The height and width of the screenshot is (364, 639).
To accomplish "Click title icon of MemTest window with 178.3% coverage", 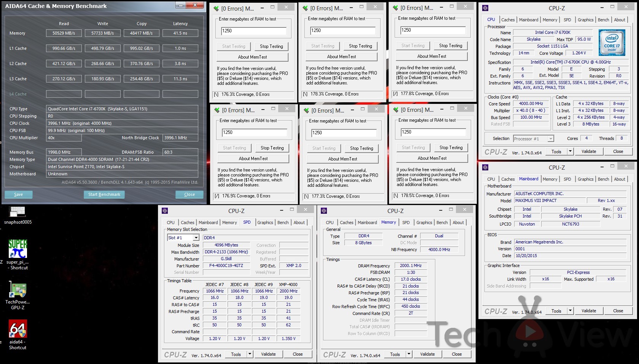I will click(306, 8).
